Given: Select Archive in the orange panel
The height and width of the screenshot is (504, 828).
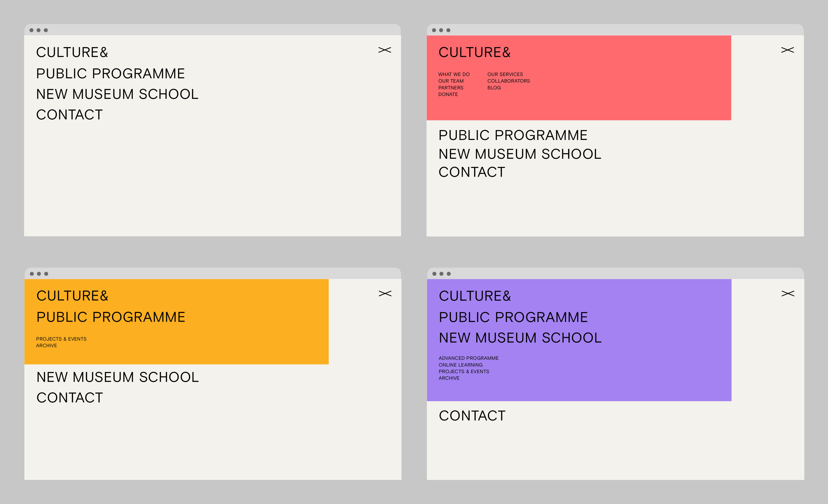Looking at the screenshot, I should click(x=46, y=345).
